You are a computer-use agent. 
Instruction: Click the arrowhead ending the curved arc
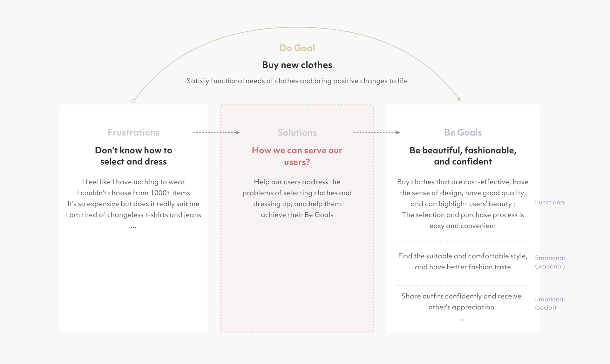tap(459, 99)
